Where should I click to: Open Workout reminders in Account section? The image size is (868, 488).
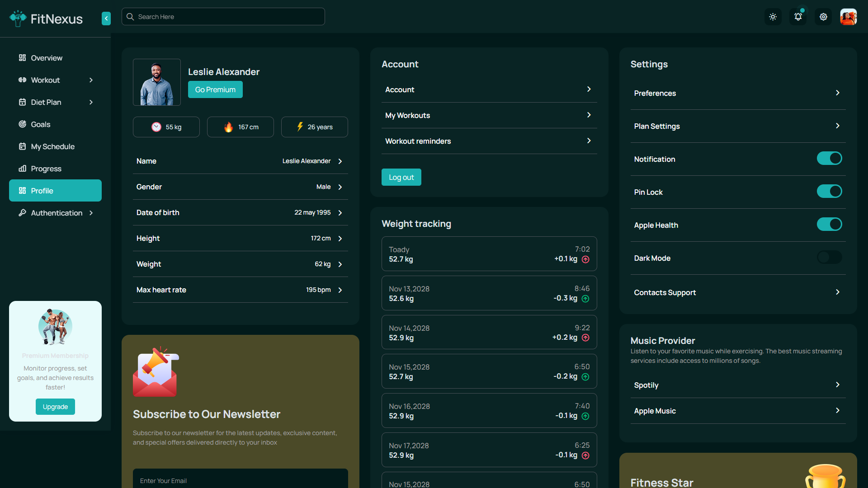coord(489,141)
